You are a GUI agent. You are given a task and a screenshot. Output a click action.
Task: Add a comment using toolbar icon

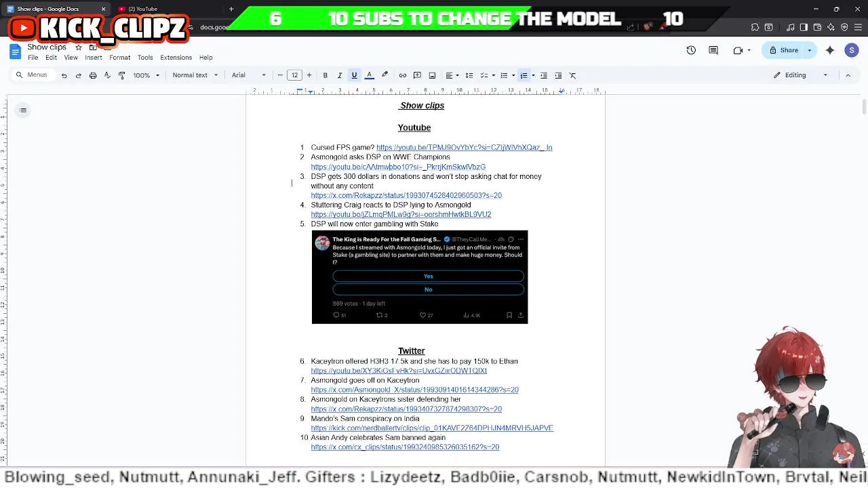(x=417, y=75)
